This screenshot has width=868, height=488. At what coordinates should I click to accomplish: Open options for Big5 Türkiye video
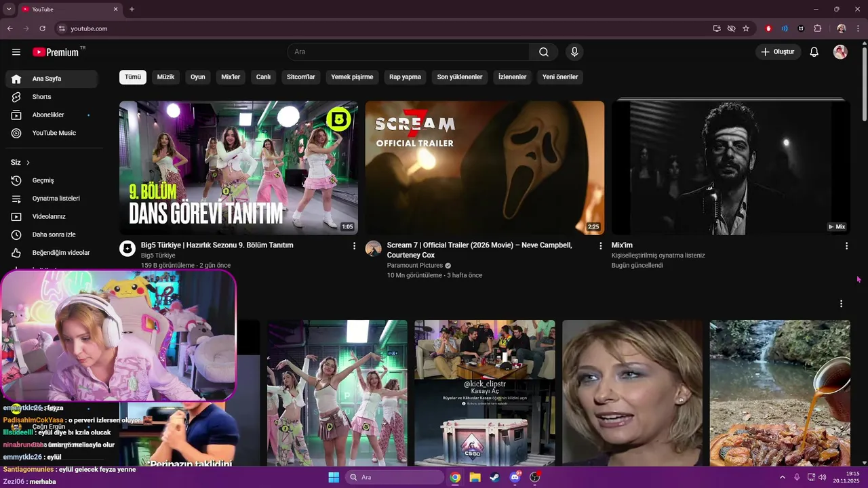point(354,246)
